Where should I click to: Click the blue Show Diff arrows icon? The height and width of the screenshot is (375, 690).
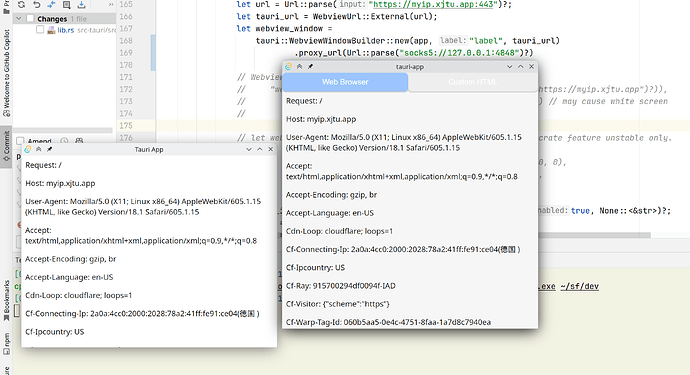point(51,5)
